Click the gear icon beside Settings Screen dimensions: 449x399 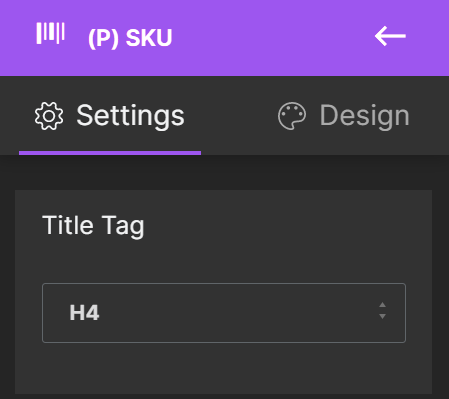pos(49,116)
